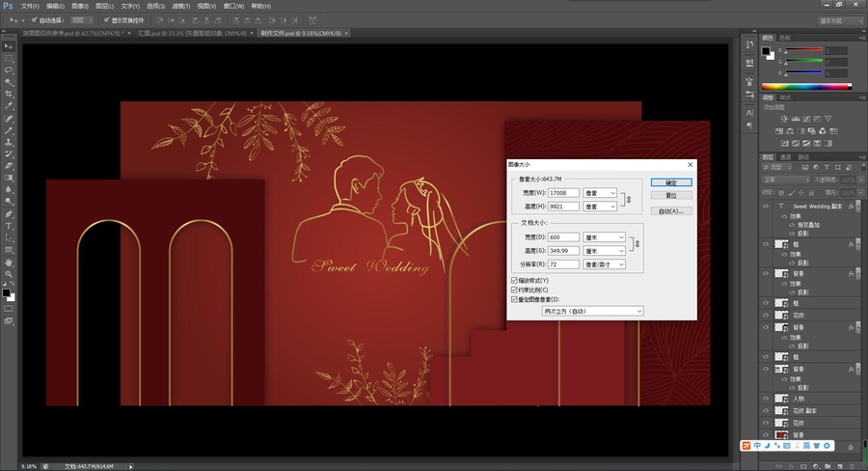Close the Image Size dialog
Image resolution: width=868 pixels, height=471 pixels.
[690, 165]
